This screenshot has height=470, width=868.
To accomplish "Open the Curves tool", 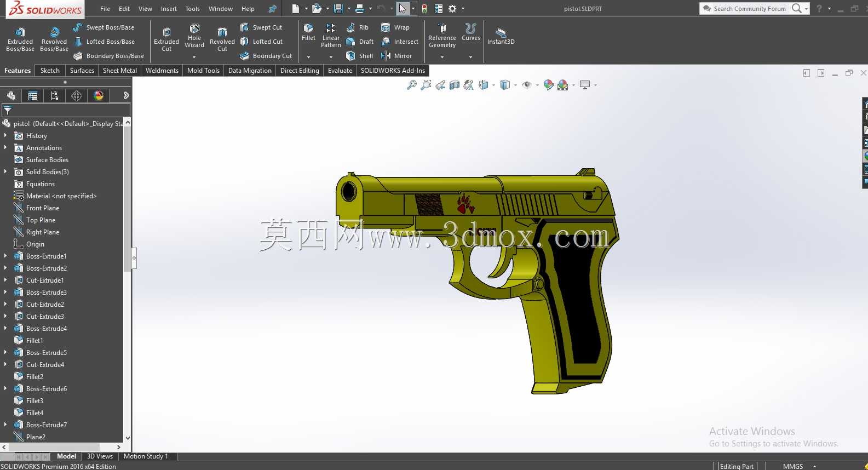I will (471, 32).
